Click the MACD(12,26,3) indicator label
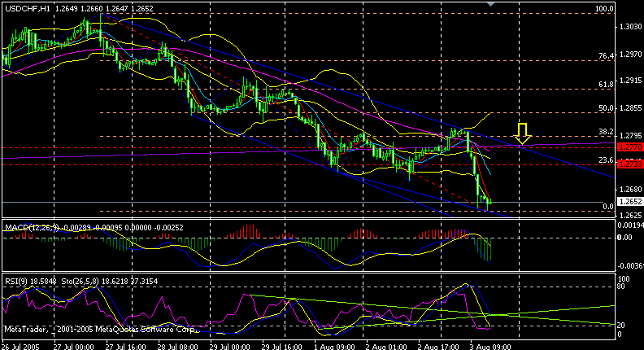The width and height of the screenshot is (644, 350). point(31,227)
